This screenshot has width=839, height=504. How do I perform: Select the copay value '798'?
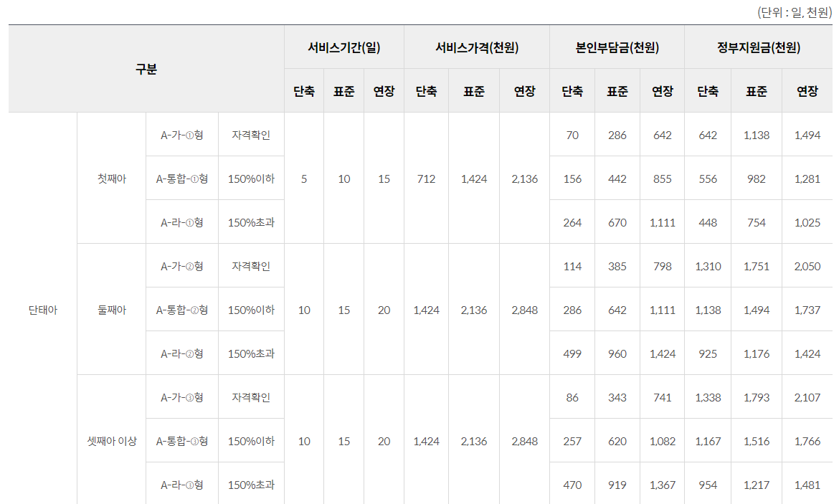click(x=663, y=266)
